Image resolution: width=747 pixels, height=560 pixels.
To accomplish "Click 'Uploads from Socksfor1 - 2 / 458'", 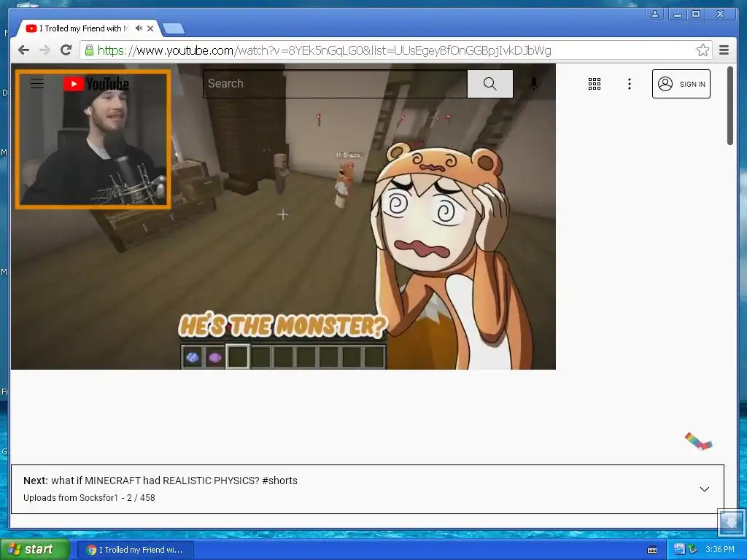I will click(89, 497).
